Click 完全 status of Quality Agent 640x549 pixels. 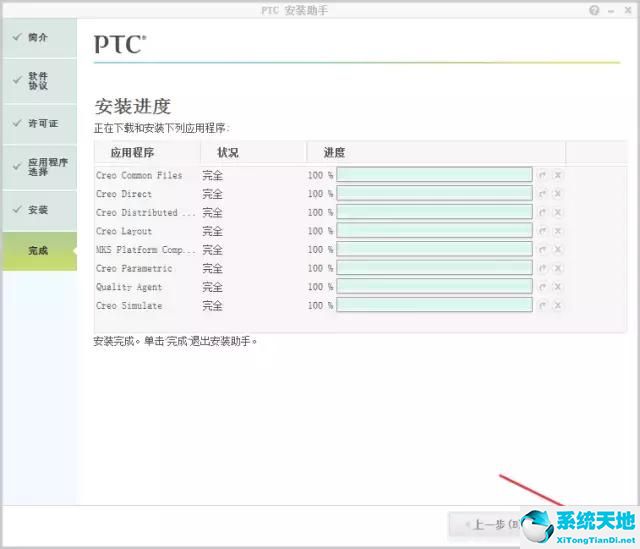click(x=212, y=287)
